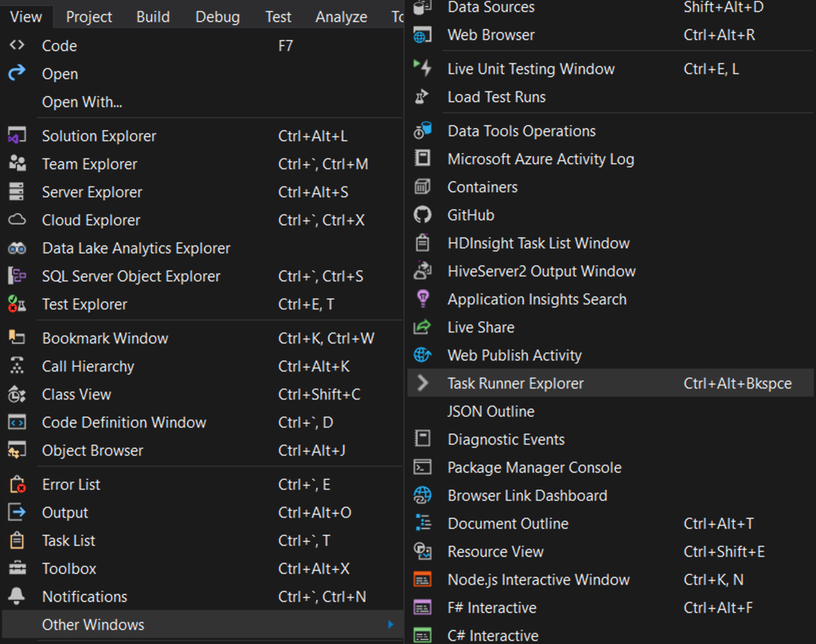Click the Containers icon
This screenshot has height=644, width=816.
coord(422,187)
